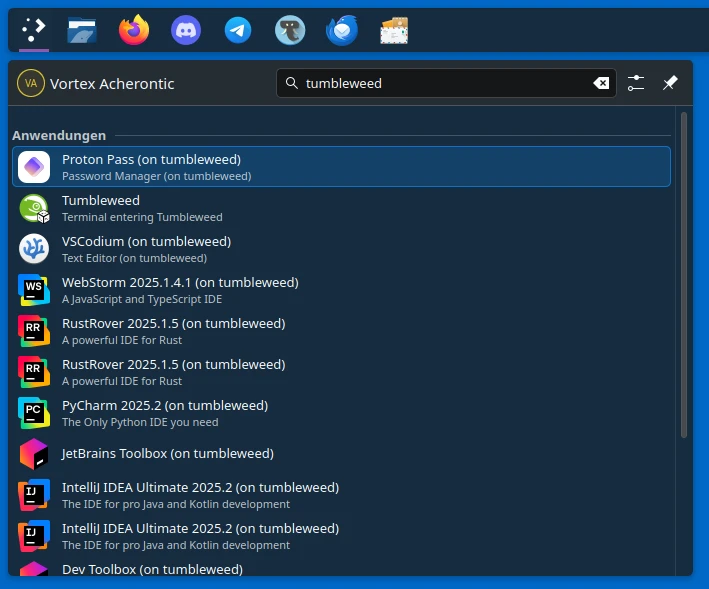Viewport: 709px width, 589px height.
Task: Click the first RustRover RR icon
Action: [x=34, y=331]
